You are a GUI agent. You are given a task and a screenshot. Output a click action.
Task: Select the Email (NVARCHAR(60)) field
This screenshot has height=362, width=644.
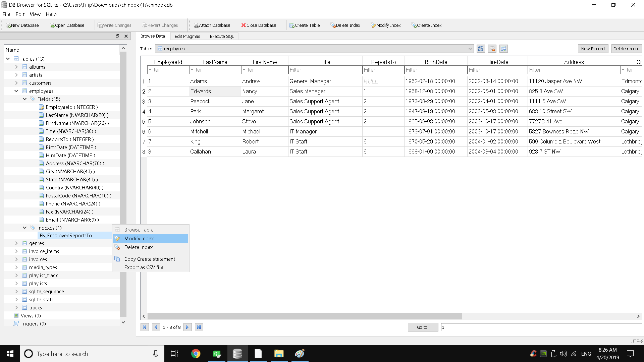[x=72, y=220]
